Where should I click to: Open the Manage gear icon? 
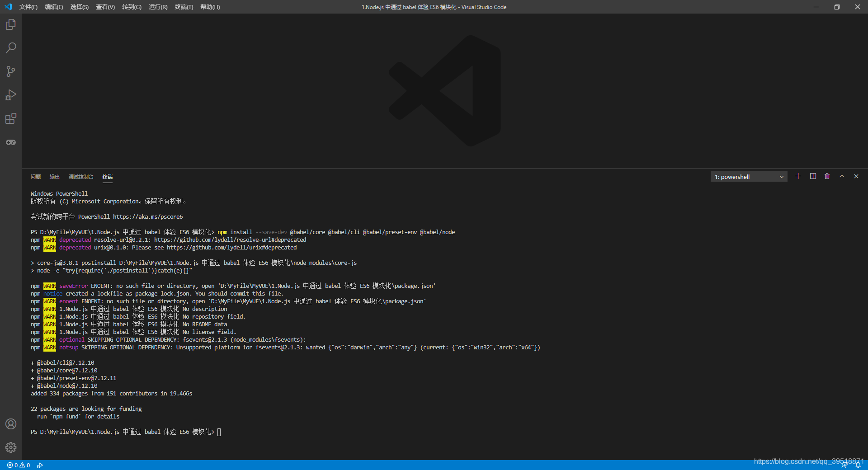pos(11,447)
